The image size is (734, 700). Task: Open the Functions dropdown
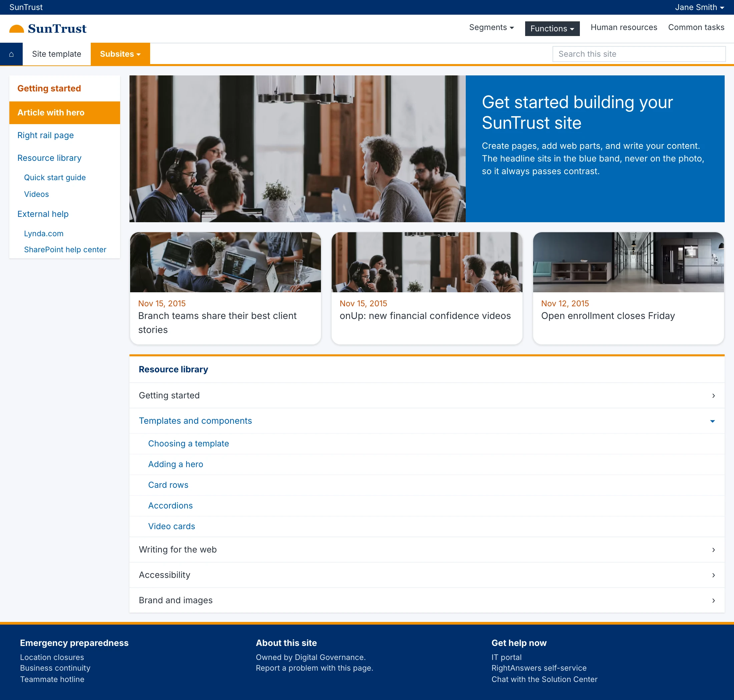click(x=552, y=29)
